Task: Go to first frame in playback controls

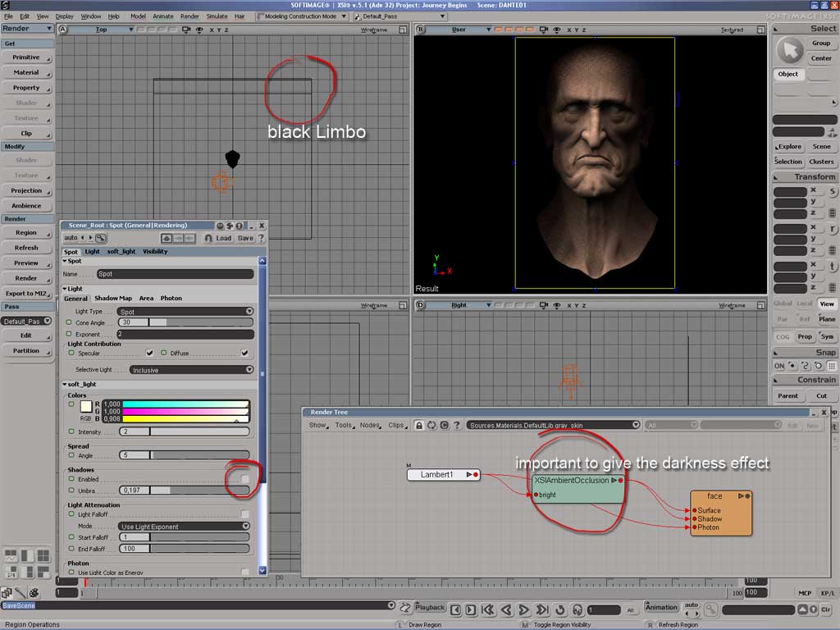Action: (488, 609)
